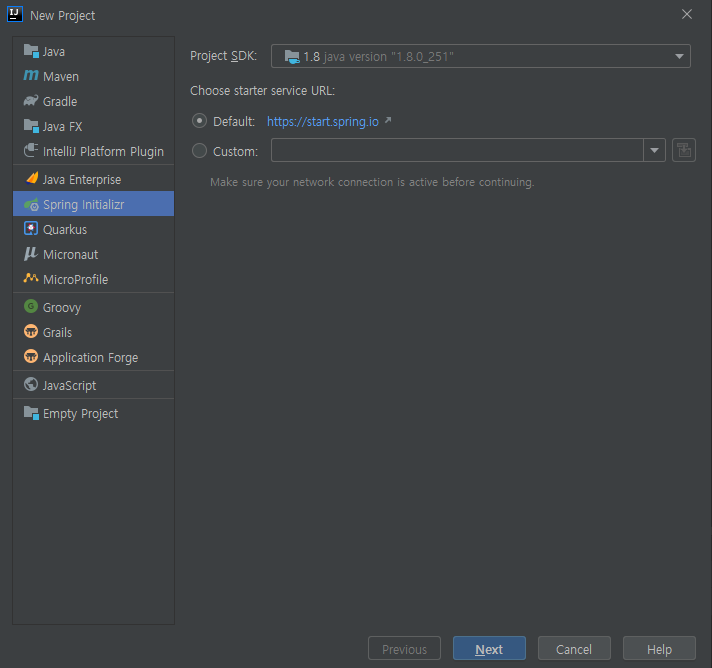Choose Java project type label
The height and width of the screenshot is (668, 712).
coord(54,52)
